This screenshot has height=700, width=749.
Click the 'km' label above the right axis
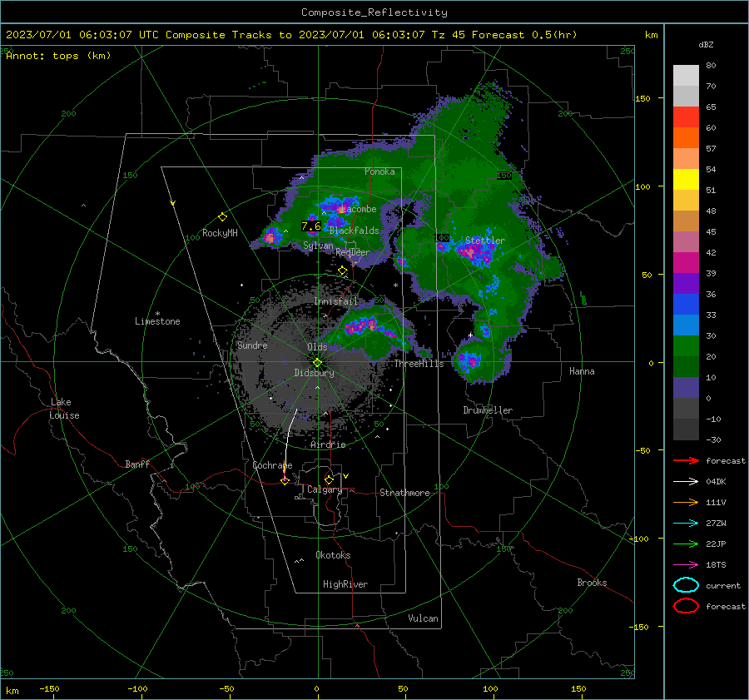point(651,35)
